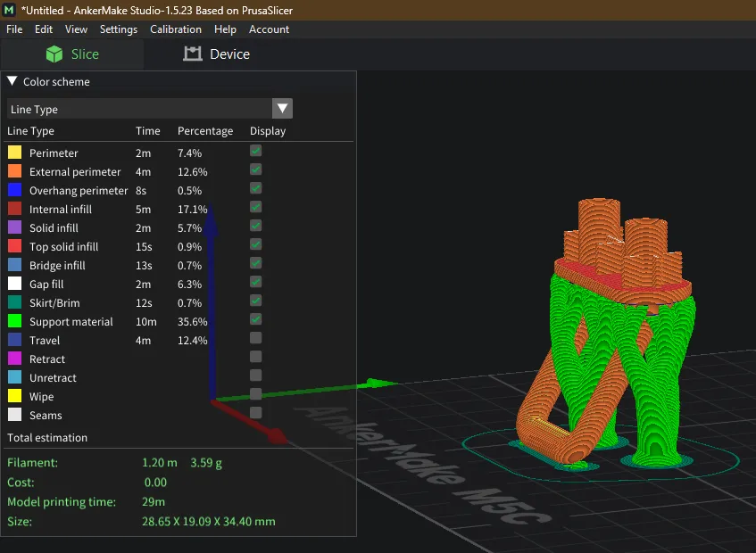This screenshot has height=553, width=756.
Task: Click the orange External perimeter swatch
Action: (x=15, y=171)
